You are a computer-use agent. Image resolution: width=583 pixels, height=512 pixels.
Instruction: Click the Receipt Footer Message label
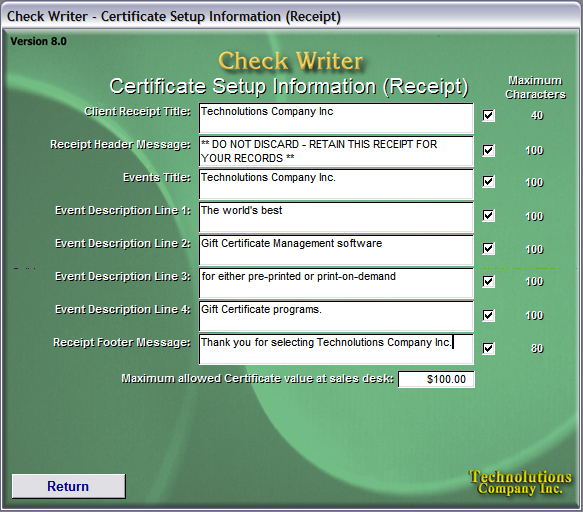[122, 342]
